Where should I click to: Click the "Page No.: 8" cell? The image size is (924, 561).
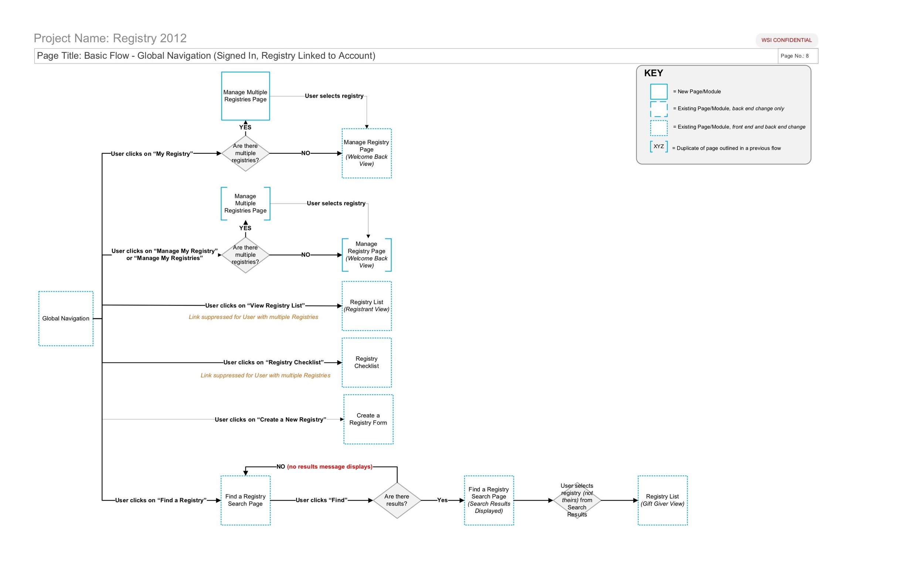click(x=798, y=56)
